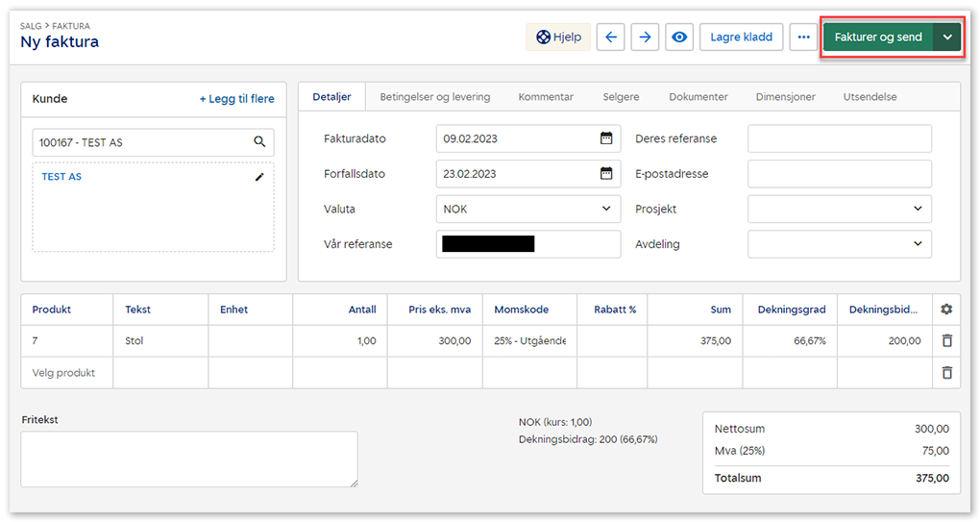980x522 pixels.
Task: Click the eye preview icon
Action: (x=680, y=37)
